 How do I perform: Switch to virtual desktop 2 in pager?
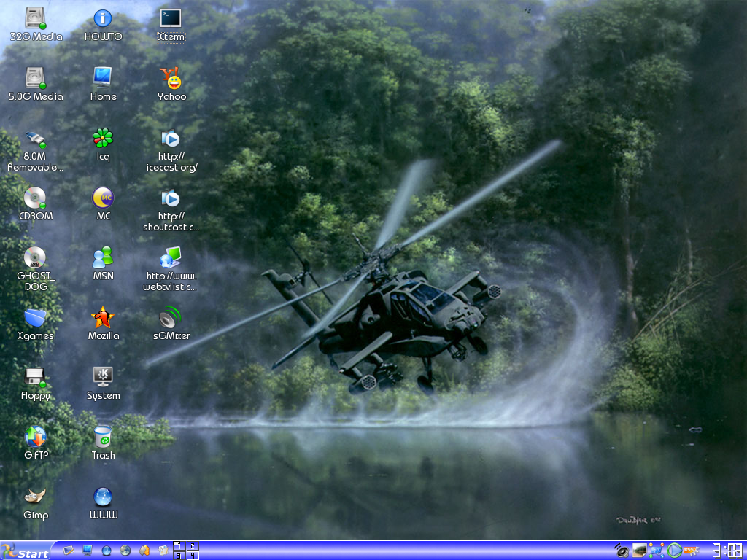(193, 545)
